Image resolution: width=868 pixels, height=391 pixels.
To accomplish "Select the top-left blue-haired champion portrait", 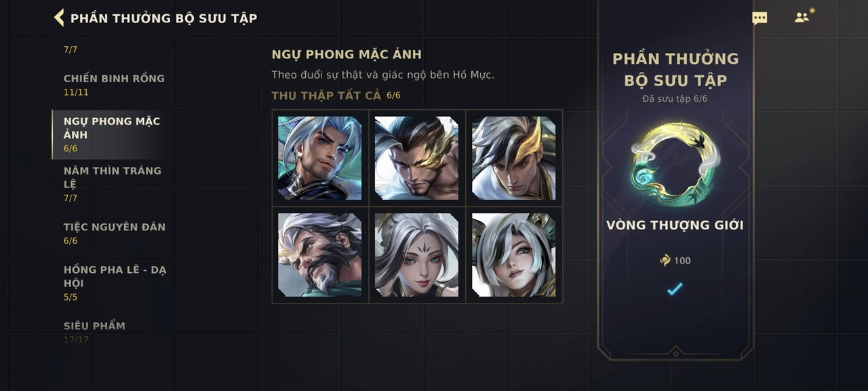I will coord(319,158).
